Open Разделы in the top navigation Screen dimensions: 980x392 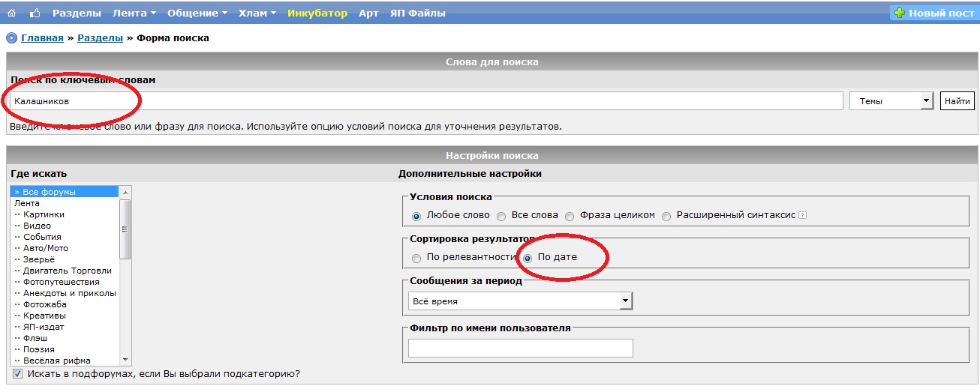[x=77, y=13]
